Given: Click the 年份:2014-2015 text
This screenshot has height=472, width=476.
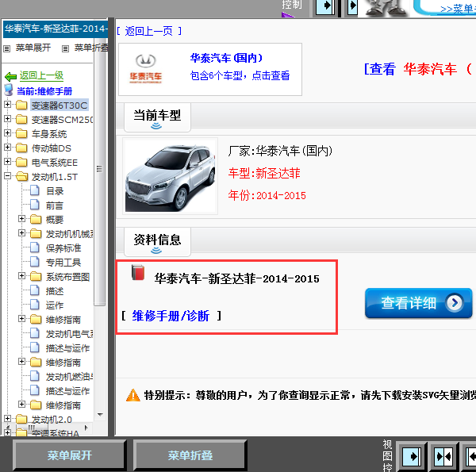Looking at the screenshot, I should click(267, 195).
